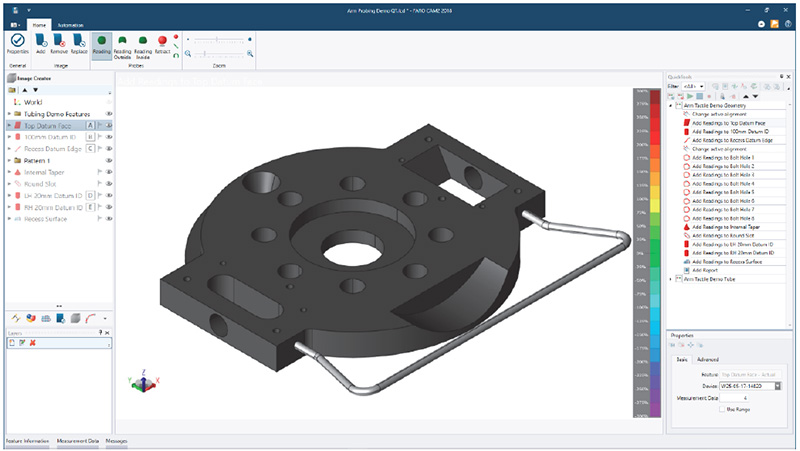Image resolution: width=800 pixels, height=451 pixels.
Task: Click the Retract probe icon
Action: click(162, 42)
